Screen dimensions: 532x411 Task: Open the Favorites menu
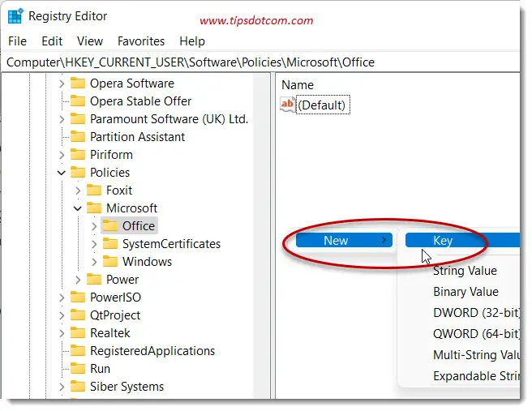pos(142,41)
